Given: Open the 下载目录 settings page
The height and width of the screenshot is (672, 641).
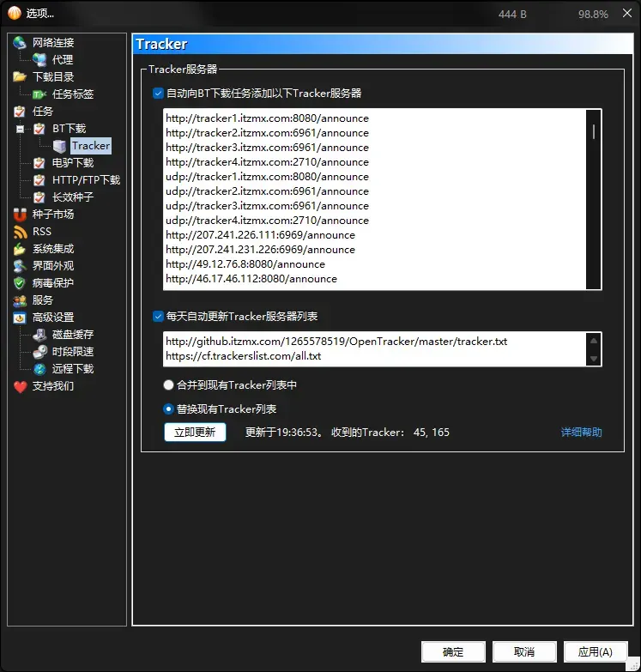Looking at the screenshot, I should [53, 76].
